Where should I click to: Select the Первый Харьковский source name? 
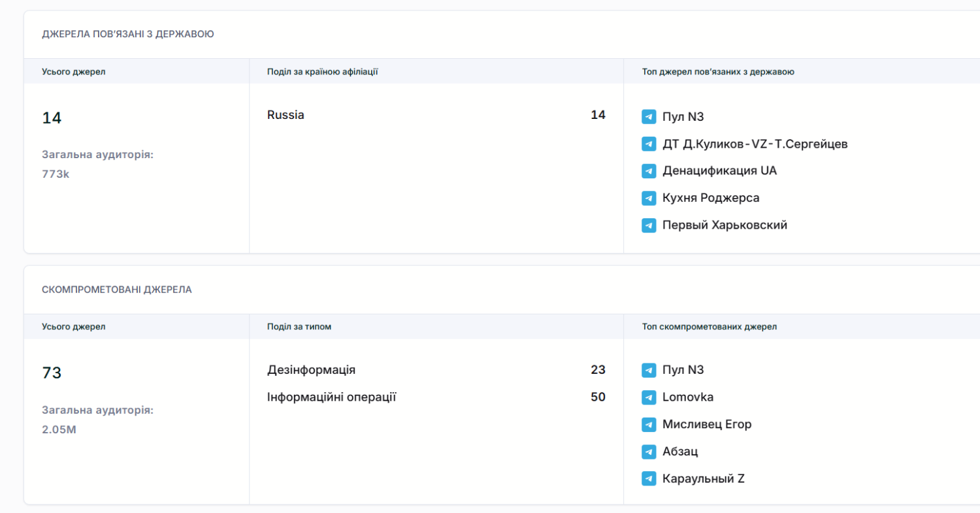click(x=725, y=225)
